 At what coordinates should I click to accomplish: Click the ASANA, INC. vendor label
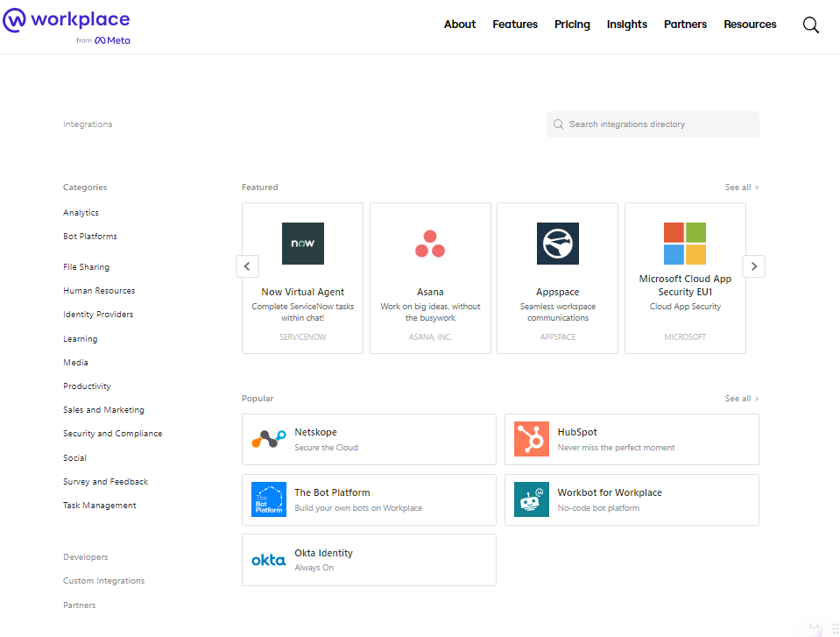(430, 337)
